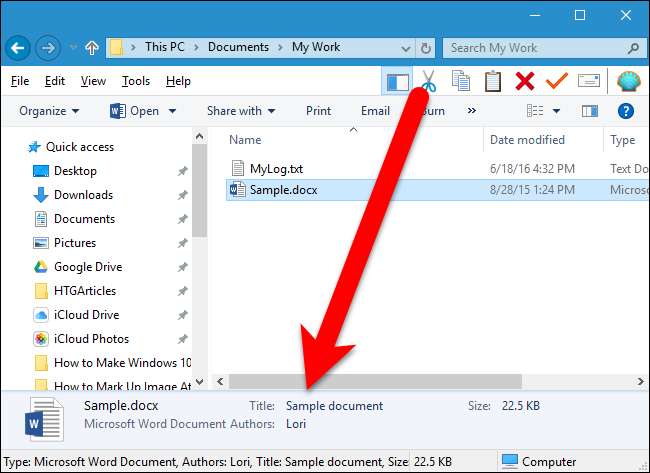The height and width of the screenshot is (473, 650).
Task: Open the address bar history dropdown
Action: click(x=406, y=49)
